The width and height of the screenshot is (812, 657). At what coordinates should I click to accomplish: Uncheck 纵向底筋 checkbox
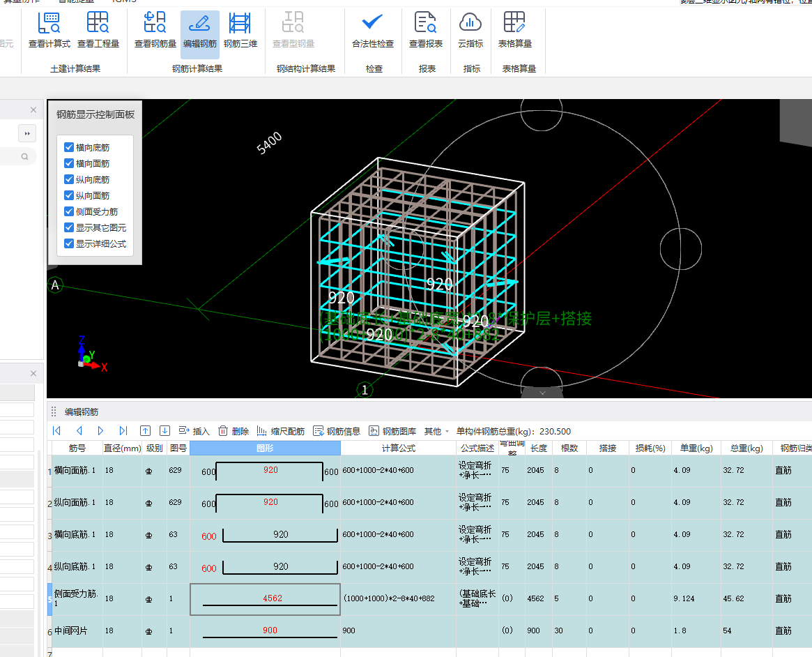tap(69, 179)
